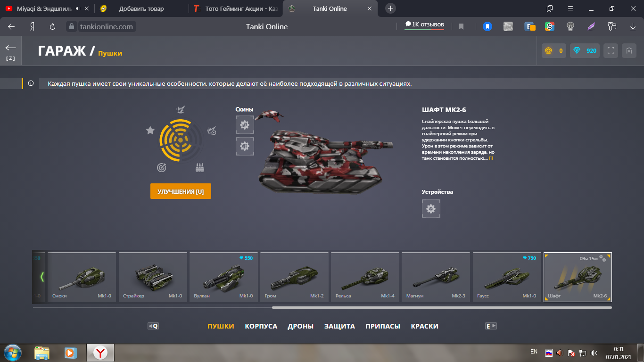Open the gold crystals balance
644x362 pixels.
coord(554,50)
